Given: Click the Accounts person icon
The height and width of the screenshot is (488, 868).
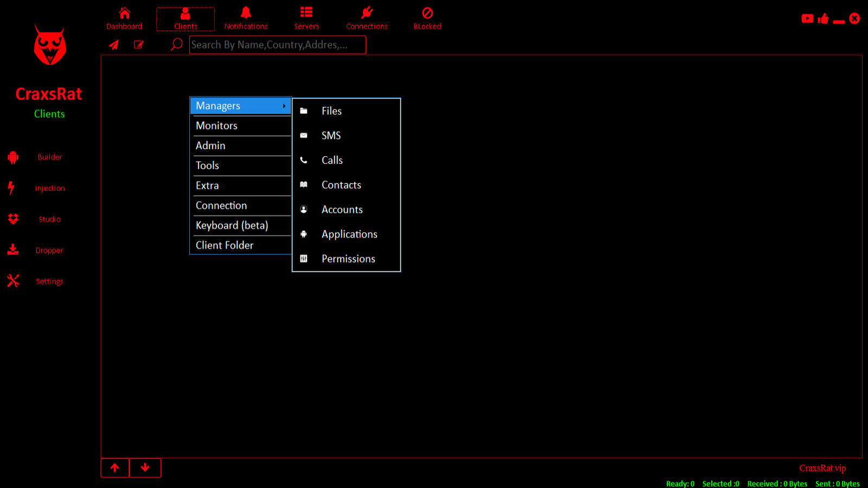Looking at the screenshot, I should click(x=304, y=209).
